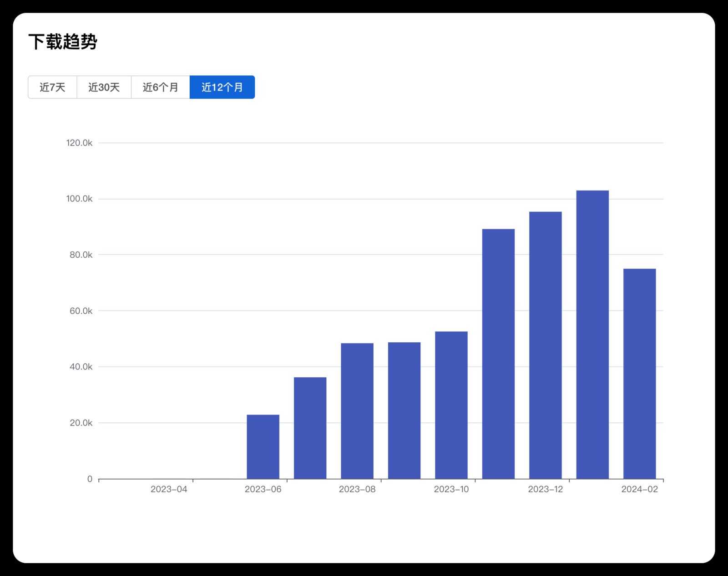This screenshot has height=576, width=728.
Task: Select the 2023-11 bar near 90k
Action: (498, 354)
